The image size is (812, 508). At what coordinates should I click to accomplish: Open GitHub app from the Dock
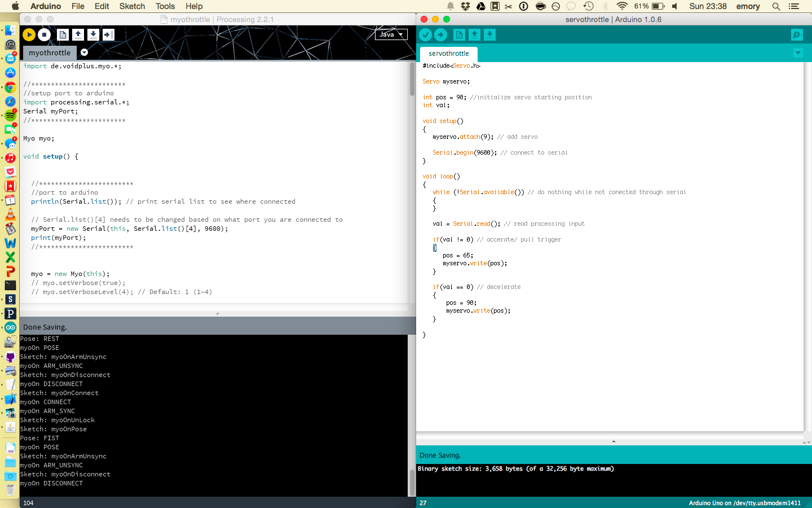[x=10, y=357]
